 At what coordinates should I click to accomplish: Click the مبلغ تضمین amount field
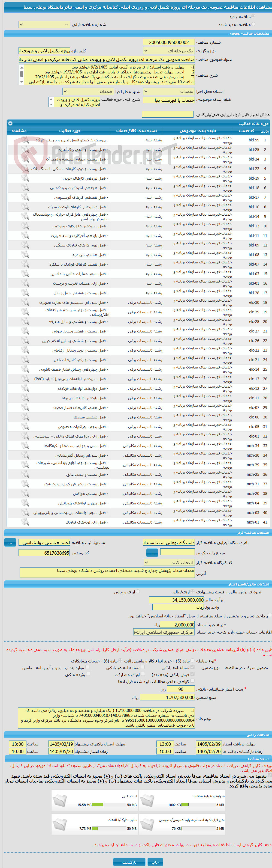point(167,697)
